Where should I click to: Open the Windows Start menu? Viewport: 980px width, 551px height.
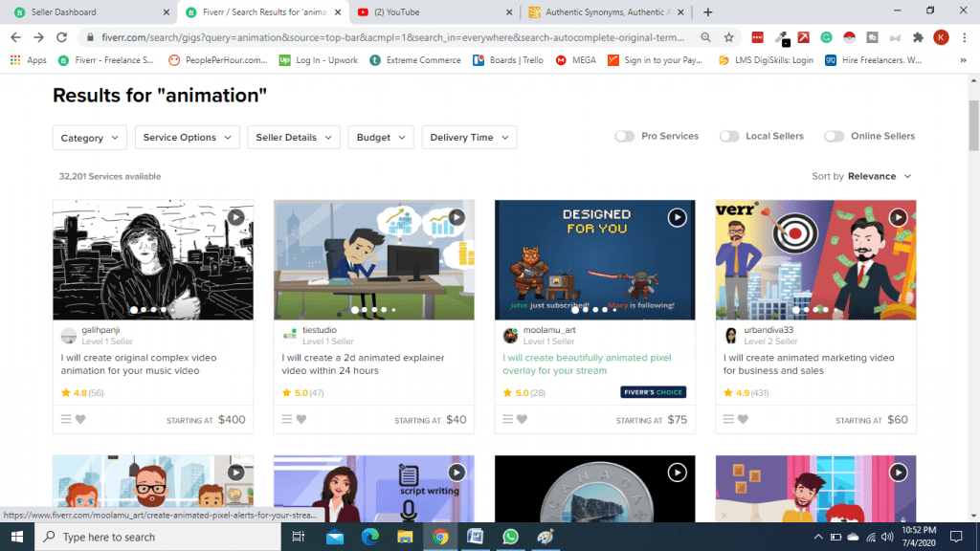(17, 537)
